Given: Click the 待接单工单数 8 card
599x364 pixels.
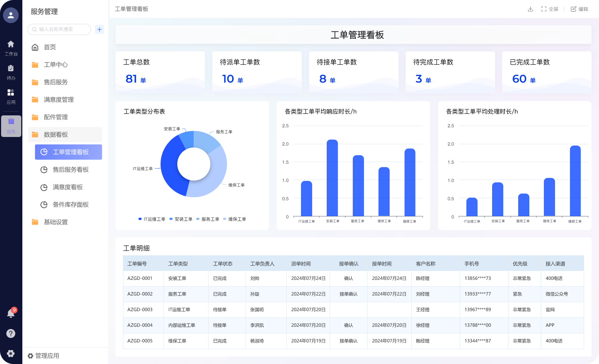Looking at the screenshot, I should [x=354, y=72].
